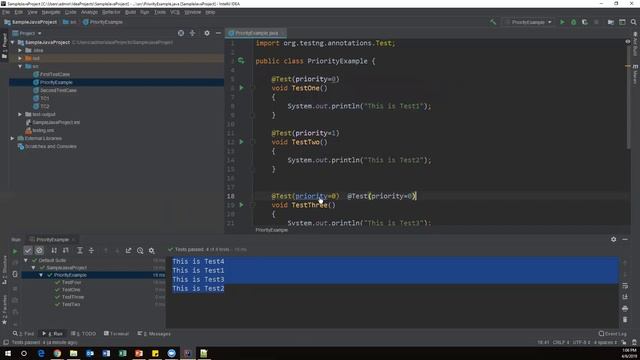Open the Windows Start menu
The height and width of the screenshot is (360, 640).
(8, 353)
